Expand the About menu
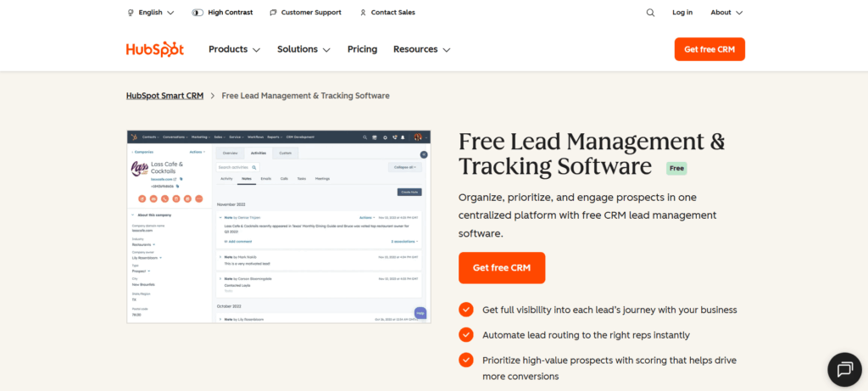Viewport: 868px width, 391px height. [x=726, y=12]
